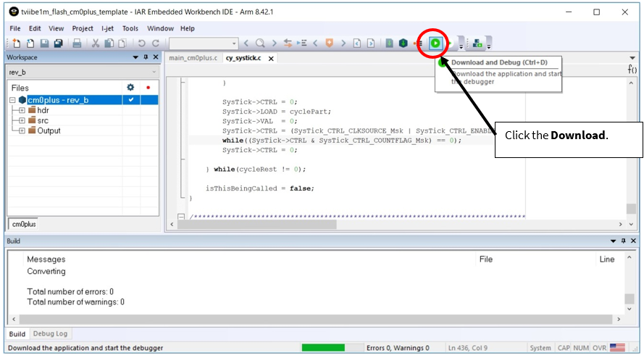
Task: Click the Find Next arrow right of magnifier
Action: tap(274, 43)
